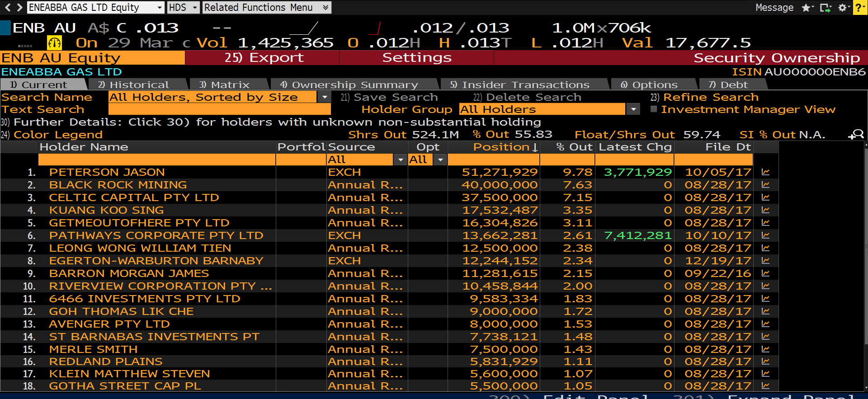
Task: Open chart icon for MERLE SMITH row
Action: [765, 349]
